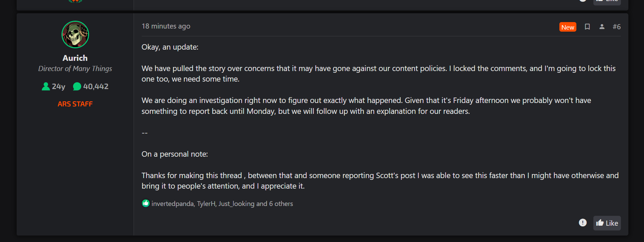Show the "6 others" who liked
The image size is (644, 242).
[x=281, y=204]
